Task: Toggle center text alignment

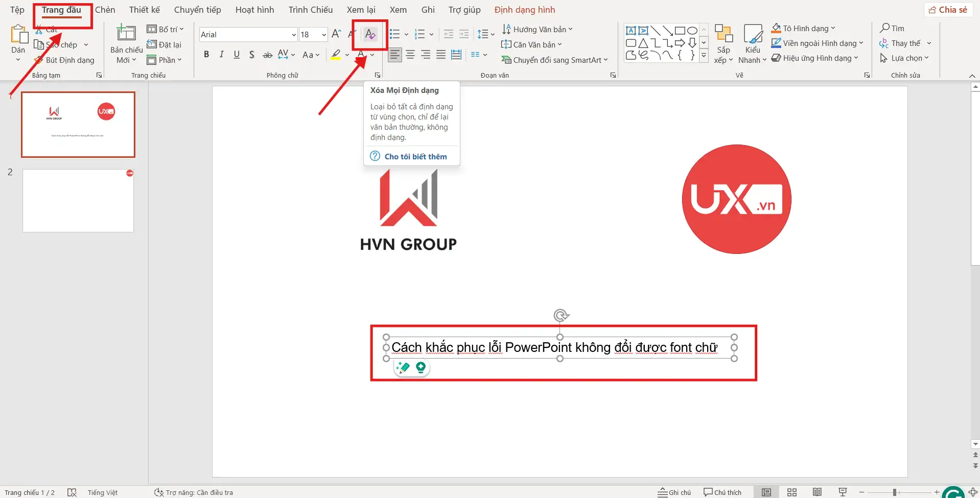Action: click(x=410, y=54)
